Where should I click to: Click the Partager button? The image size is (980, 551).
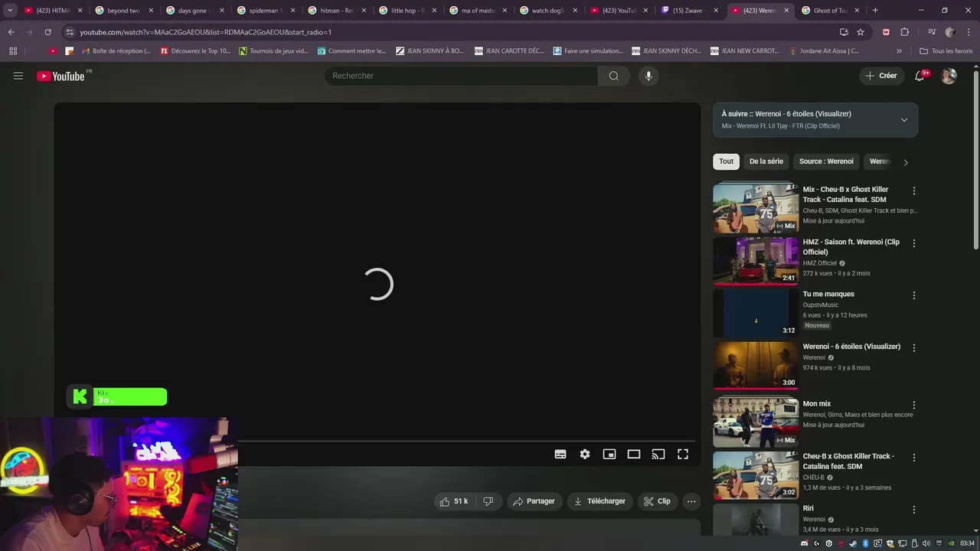tap(534, 501)
